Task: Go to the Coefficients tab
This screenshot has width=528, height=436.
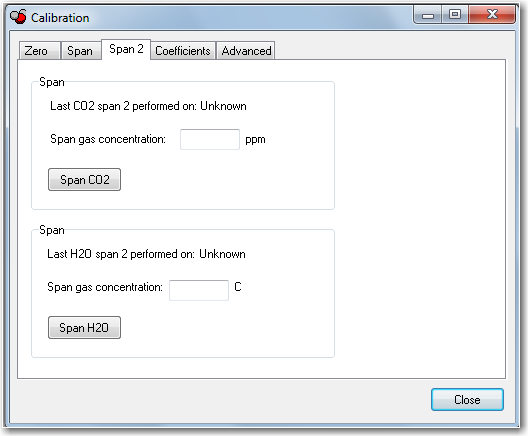Action: (x=183, y=51)
